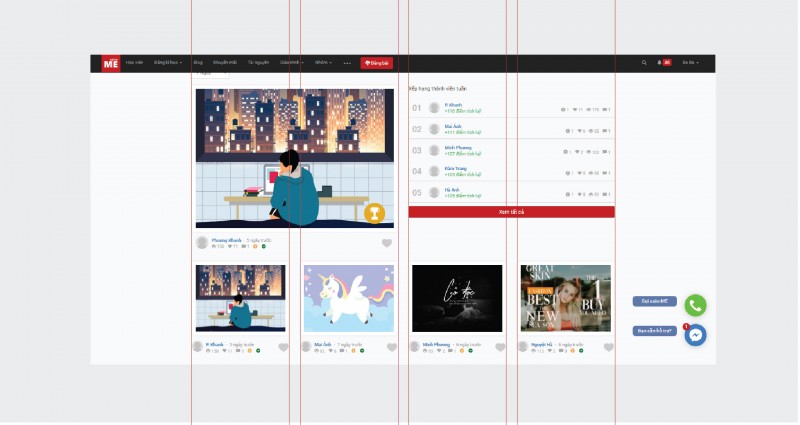
Task: Open P. Khanh profile link in ranking
Action: pos(453,105)
